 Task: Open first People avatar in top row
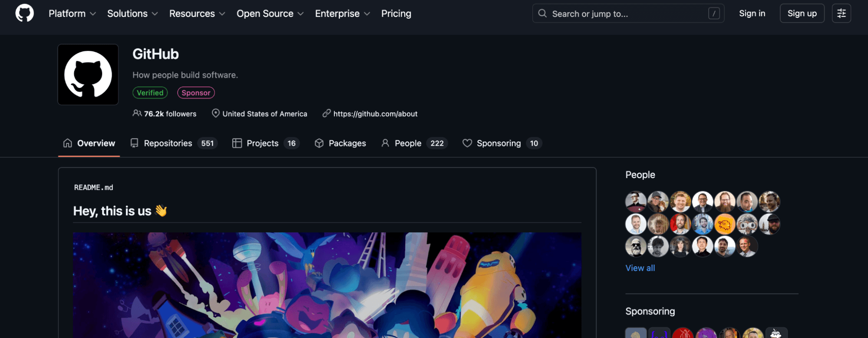pyautogui.click(x=636, y=202)
